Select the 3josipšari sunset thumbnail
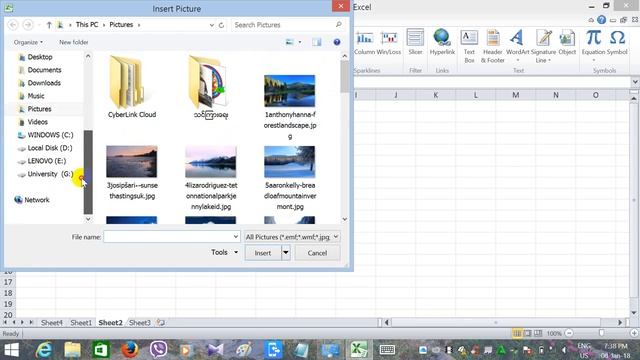Viewport: 640px width, 360px height. click(x=131, y=162)
